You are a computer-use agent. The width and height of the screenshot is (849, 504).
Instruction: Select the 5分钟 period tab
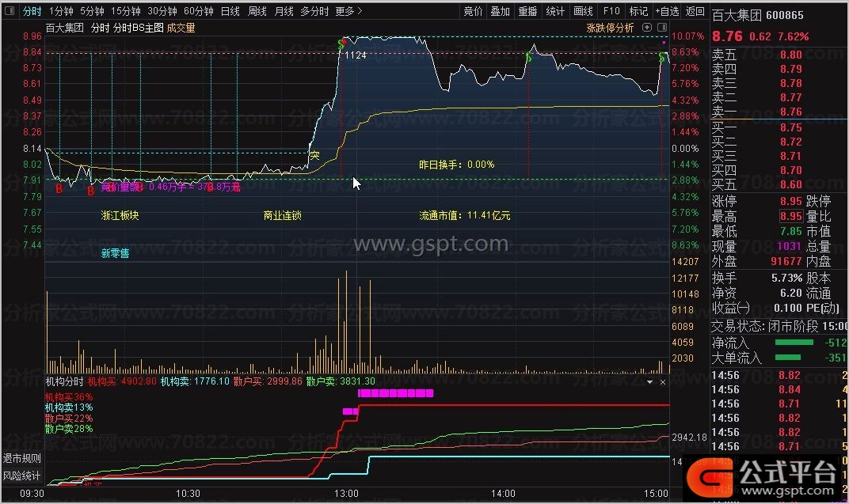coord(92,11)
